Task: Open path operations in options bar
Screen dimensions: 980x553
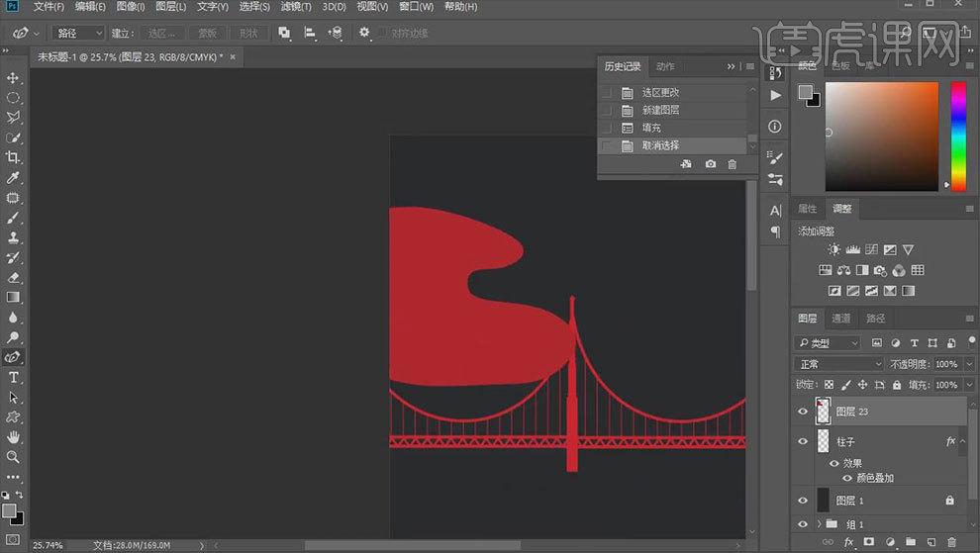Action: pyautogui.click(x=284, y=33)
